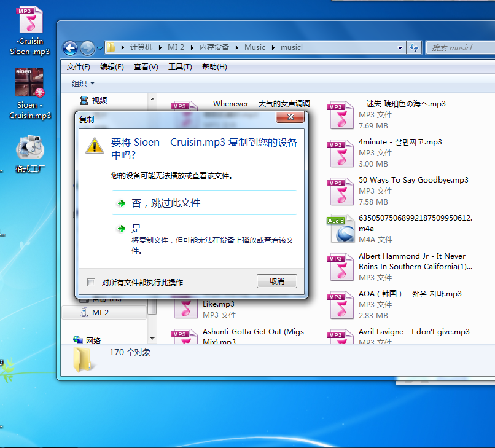Expand the arrow after Music in the breadcrumb
This screenshot has height=448, width=495.
point(273,47)
